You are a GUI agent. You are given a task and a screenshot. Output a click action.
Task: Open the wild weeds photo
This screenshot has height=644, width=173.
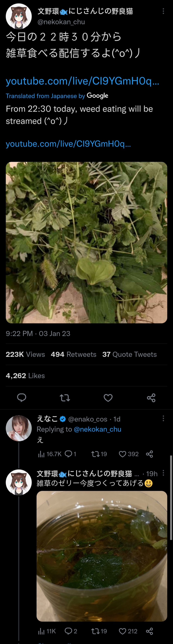click(x=86, y=242)
